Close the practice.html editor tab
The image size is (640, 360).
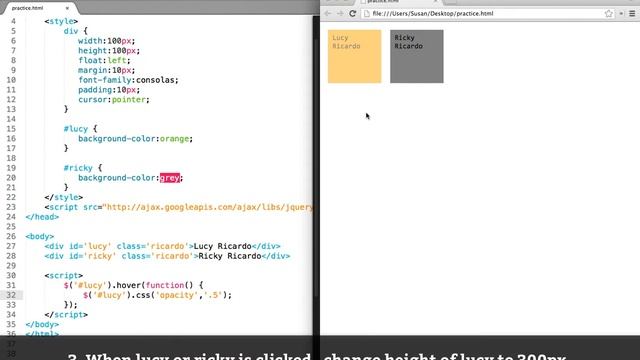(x=67, y=8)
